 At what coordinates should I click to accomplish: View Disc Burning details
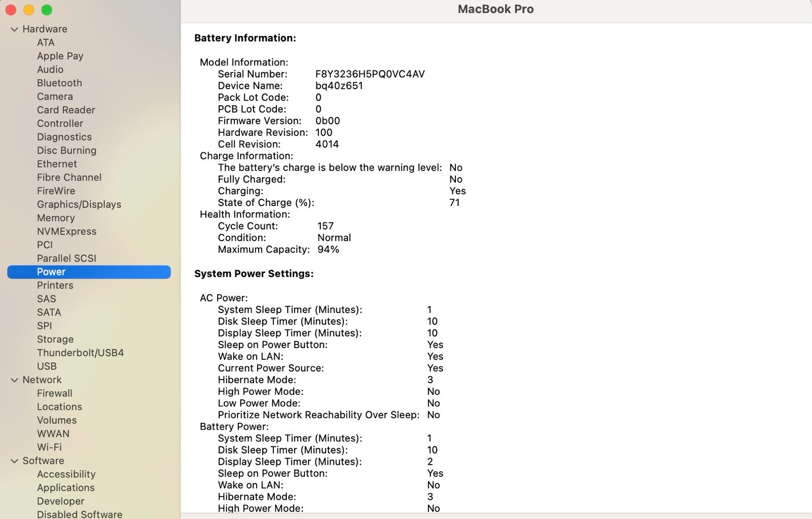pos(66,150)
